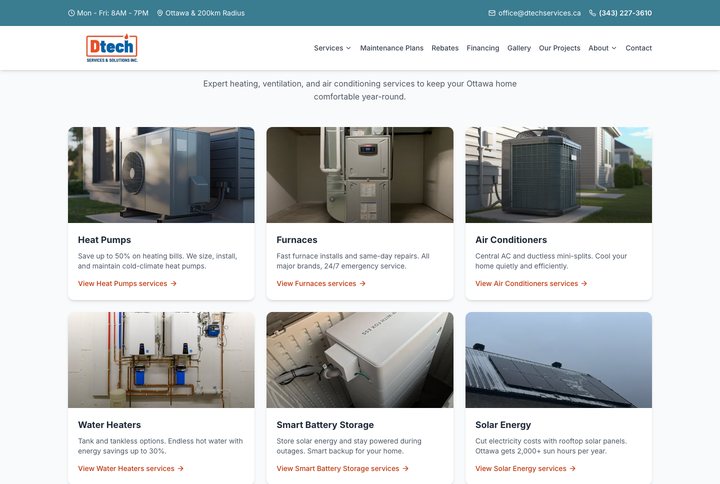Click the 'Central AC and ductless mini-splits' description

(551, 261)
